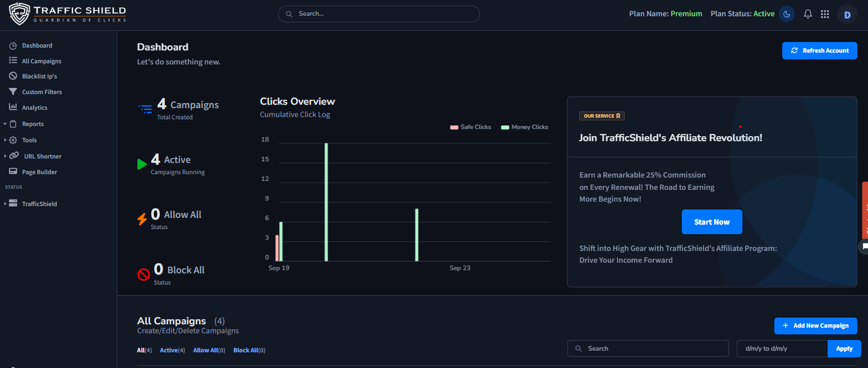Click the tallest green Money Clicks bar
Image resolution: width=868 pixels, height=368 pixels.
326,202
